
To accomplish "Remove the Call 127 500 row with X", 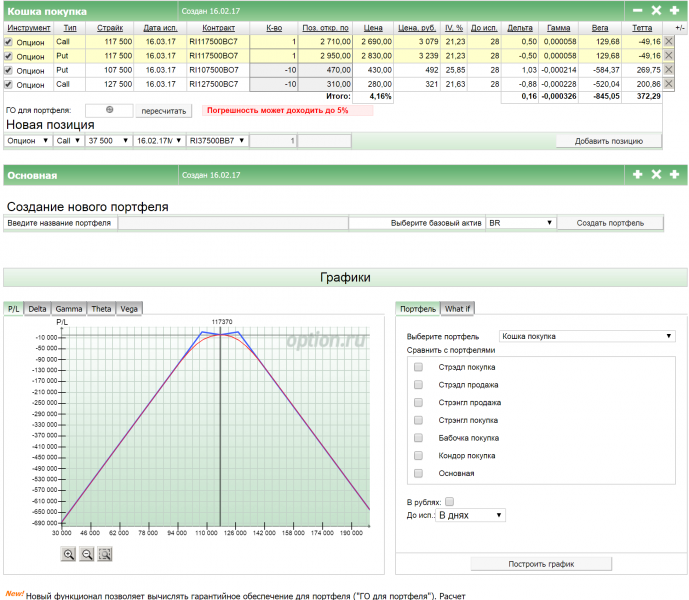I will [670, 84].
